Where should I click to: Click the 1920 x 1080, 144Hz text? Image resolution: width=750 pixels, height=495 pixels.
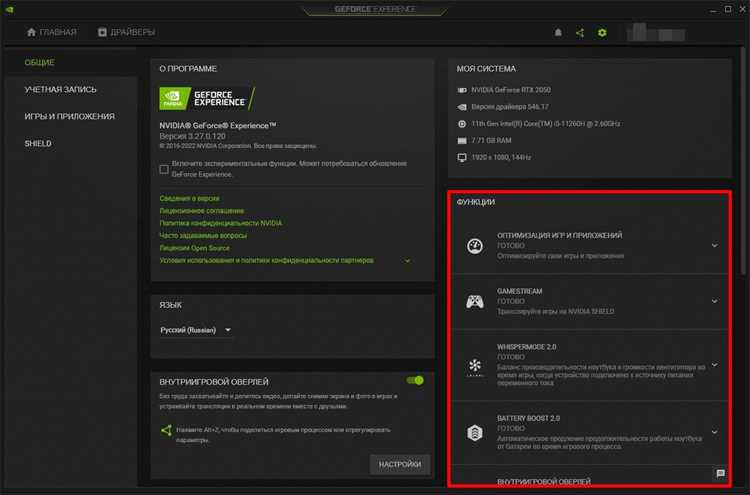[501, 157]
